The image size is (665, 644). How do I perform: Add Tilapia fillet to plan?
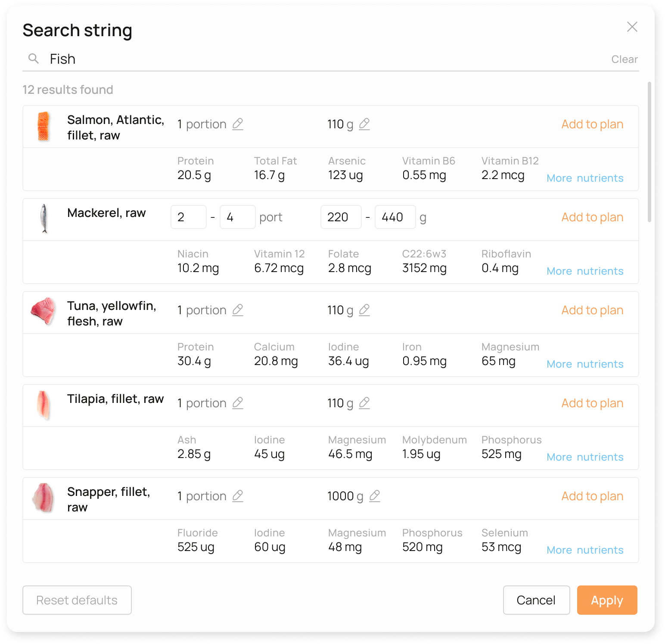point(592,403)
